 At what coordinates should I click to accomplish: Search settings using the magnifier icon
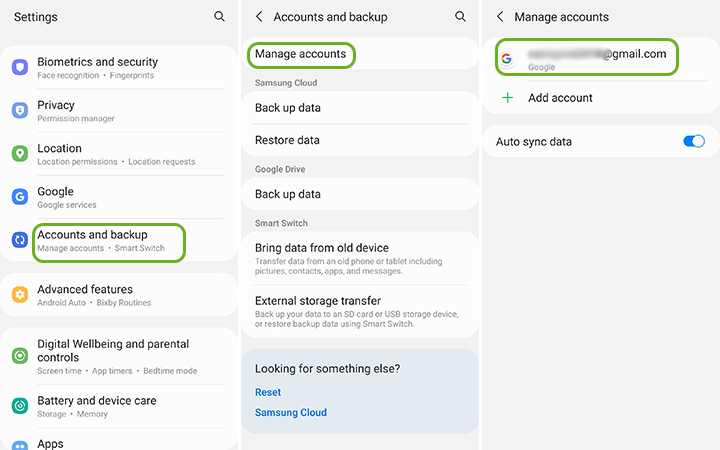pyautogui.click(x=220, y=17)
